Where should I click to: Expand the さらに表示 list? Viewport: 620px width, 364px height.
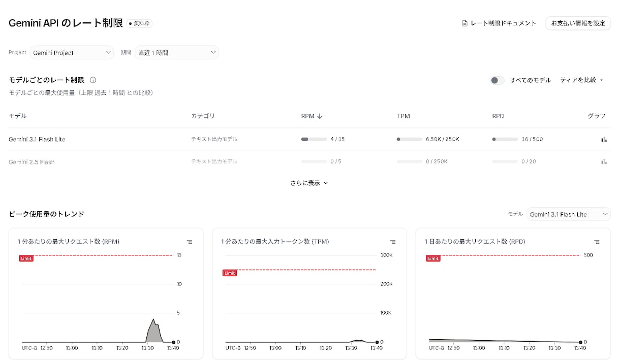(309, 183)
